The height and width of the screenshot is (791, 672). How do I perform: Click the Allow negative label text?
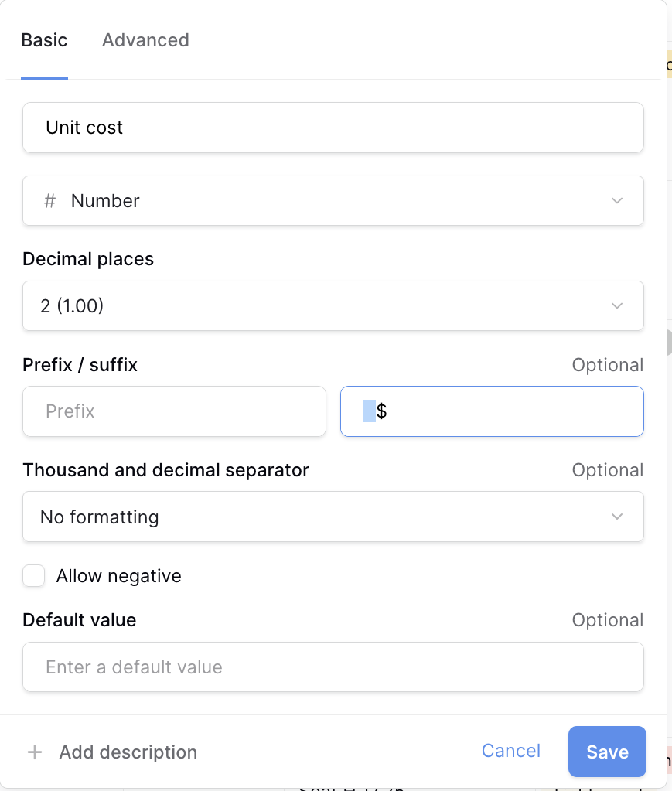coord(118,576)
